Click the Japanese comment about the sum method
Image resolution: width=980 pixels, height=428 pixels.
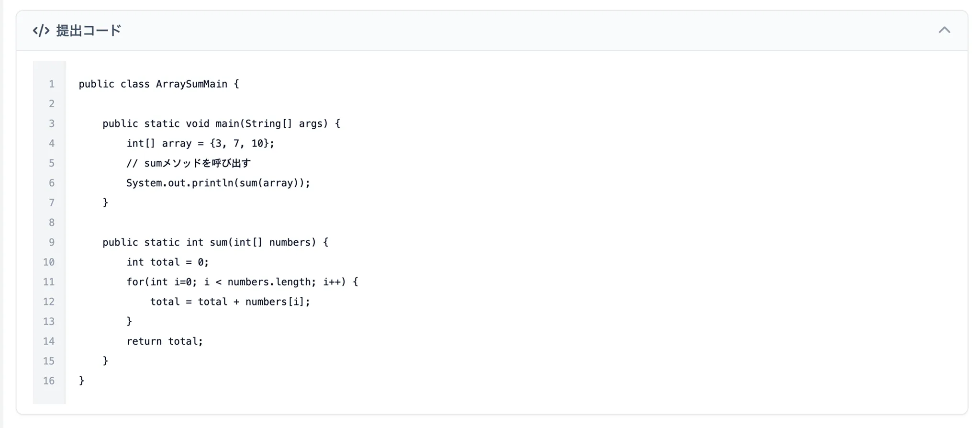(x=189, y=163)
